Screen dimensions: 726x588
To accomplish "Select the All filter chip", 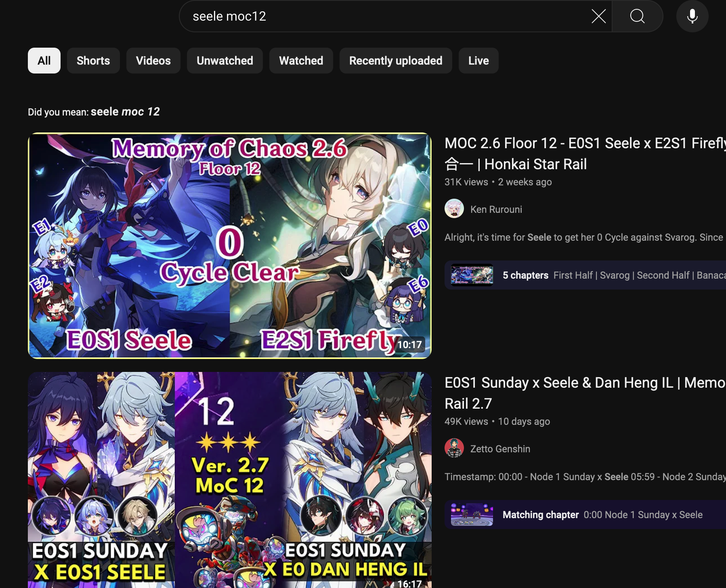I will coord(44,61).
